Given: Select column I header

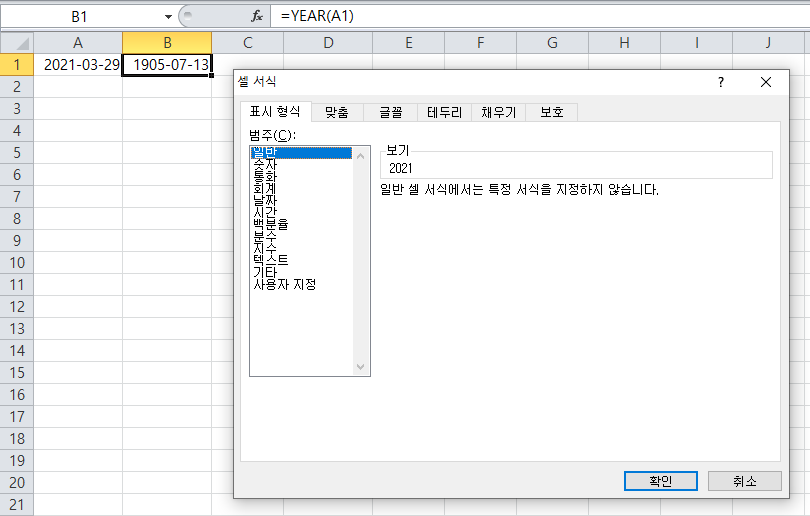Looking at the screenshot, I should (696, 42).
